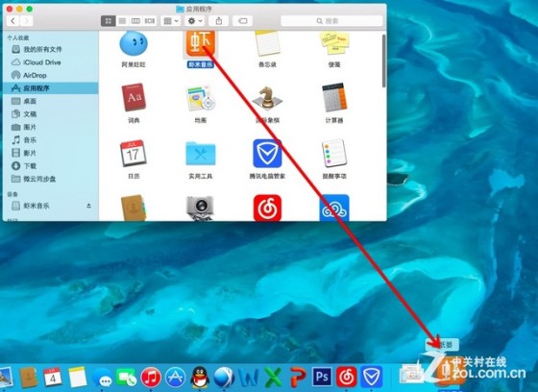Click the share button in toolbar
This screenshot has height=392, width=538.
pyautogui.click(x=219, y=21)
